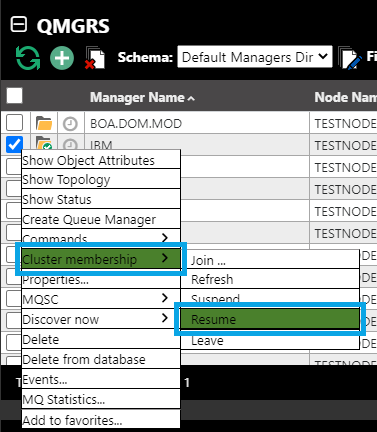This screenshot has width=377, height=432.
Task: Select Refresh in cluster submenu
Action: (x=270, y=279)
